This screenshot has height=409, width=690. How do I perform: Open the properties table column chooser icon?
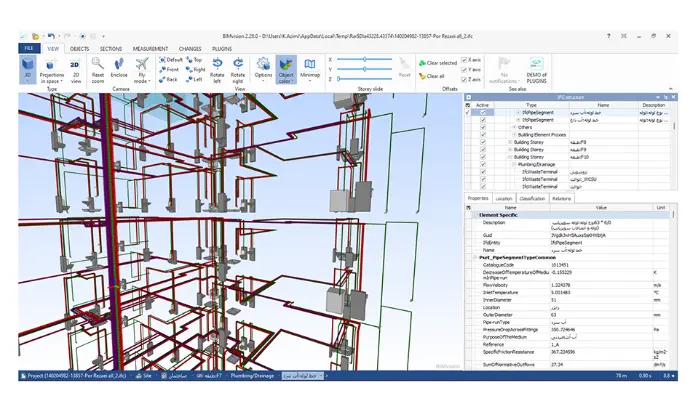469,207
